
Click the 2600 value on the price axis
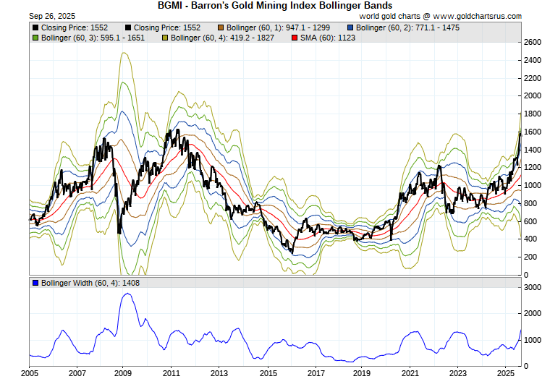(533, 43)
